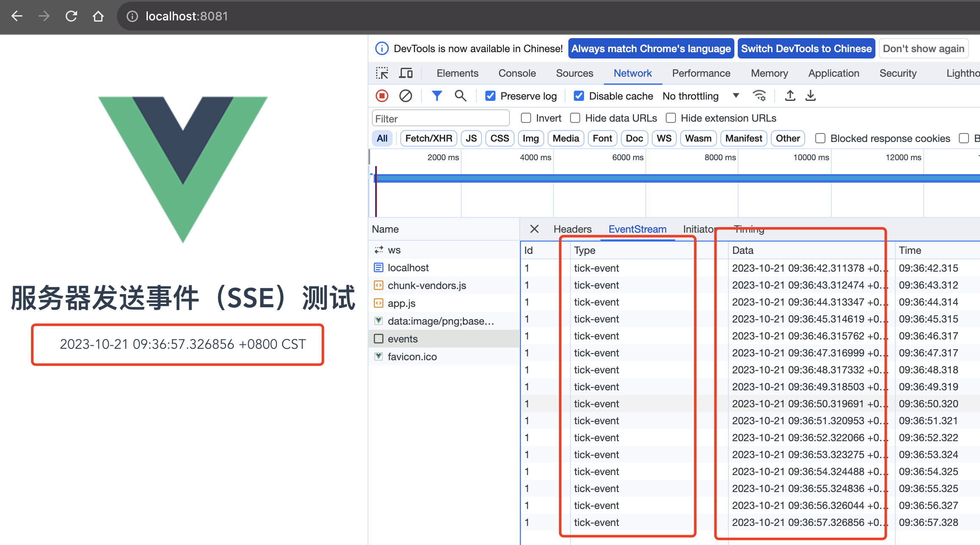The image size is (980, 545).
Task: Enable Hide data URLs
Action: tap(575, 118)
